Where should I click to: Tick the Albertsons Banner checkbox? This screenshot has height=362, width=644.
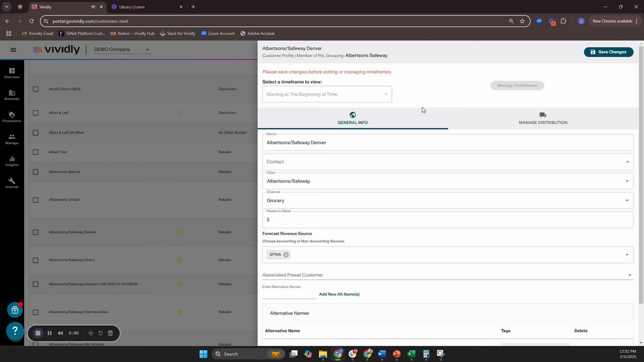pyautogui.click(x=35, y=172)
